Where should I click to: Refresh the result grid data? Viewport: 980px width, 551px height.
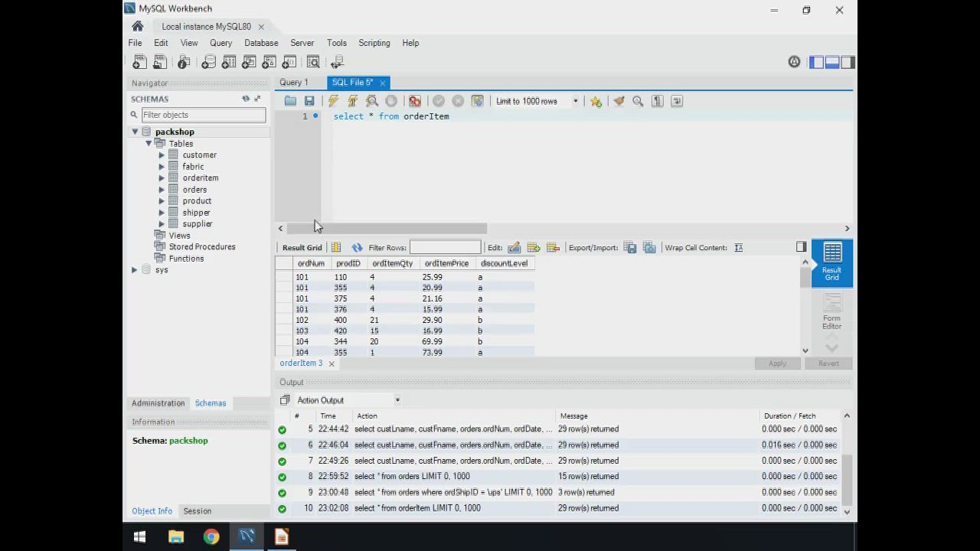click(x=357, y=248)
